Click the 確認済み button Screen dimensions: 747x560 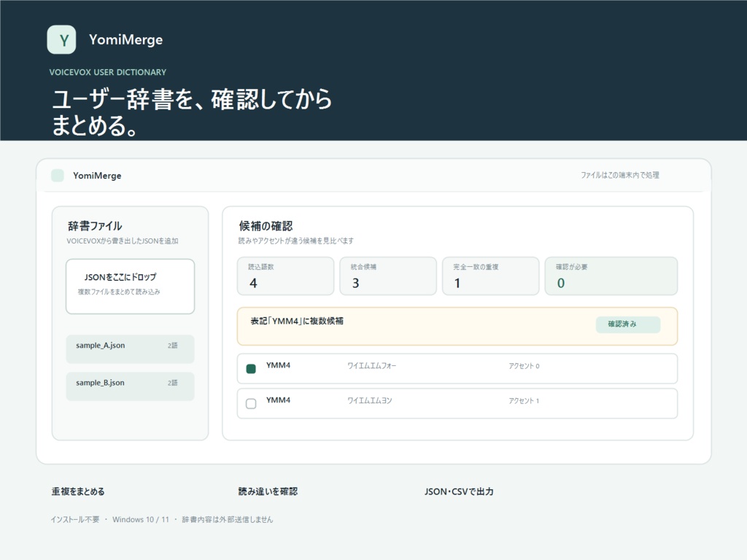(x=628, y=324)
